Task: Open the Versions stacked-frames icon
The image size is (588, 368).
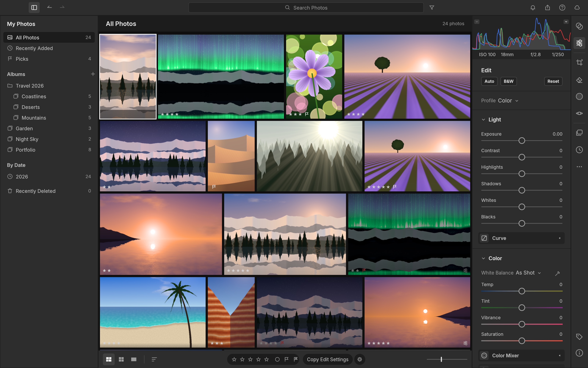Action: coord(579,133)
